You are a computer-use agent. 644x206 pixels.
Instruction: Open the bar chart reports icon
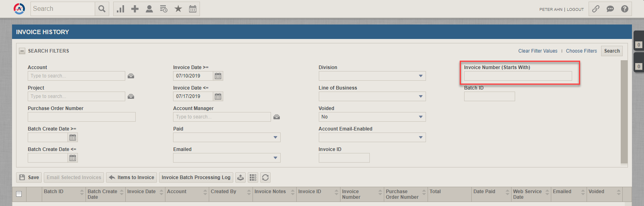coord(120,9)
